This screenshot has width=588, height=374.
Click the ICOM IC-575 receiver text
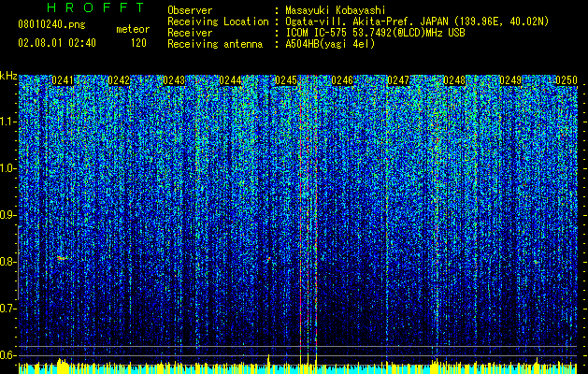[375, 33]
